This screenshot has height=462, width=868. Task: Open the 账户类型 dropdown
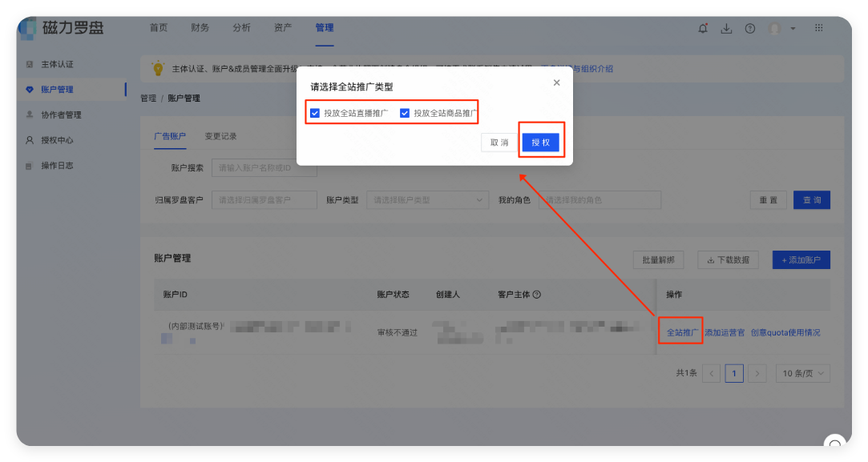coord(427,199)
